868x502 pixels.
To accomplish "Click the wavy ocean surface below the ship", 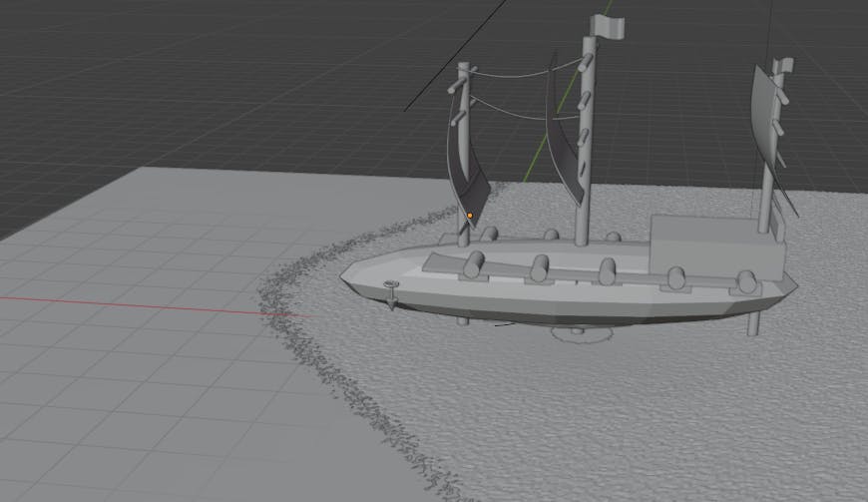I will pyautogui.click(x=609, y=409).
